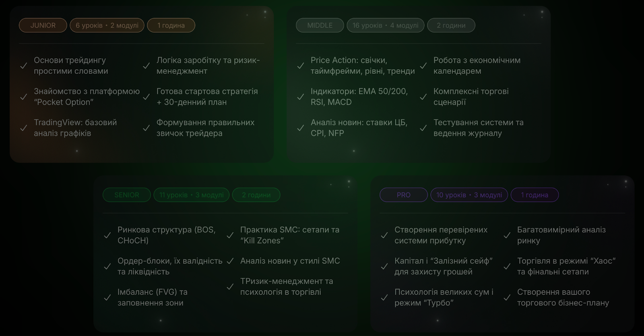Click checkmark beside "TradingView: базовий аналіз графіків"

point(24,128)
